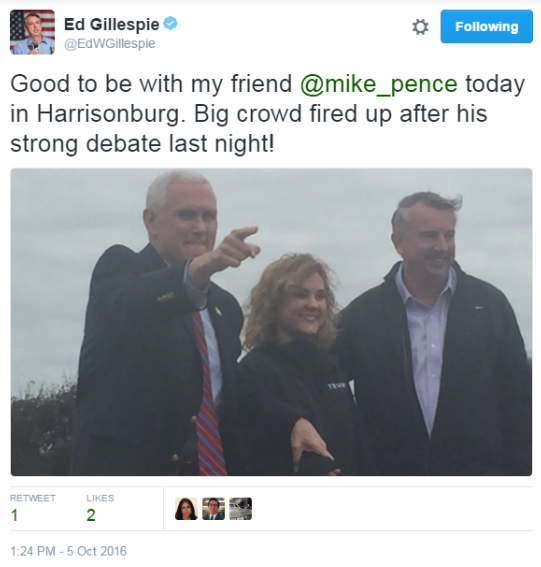Viewport: 541px width, 567px height.
Task: Open third liker avatar, grayscale photo
Action: [x=240, y=509]
